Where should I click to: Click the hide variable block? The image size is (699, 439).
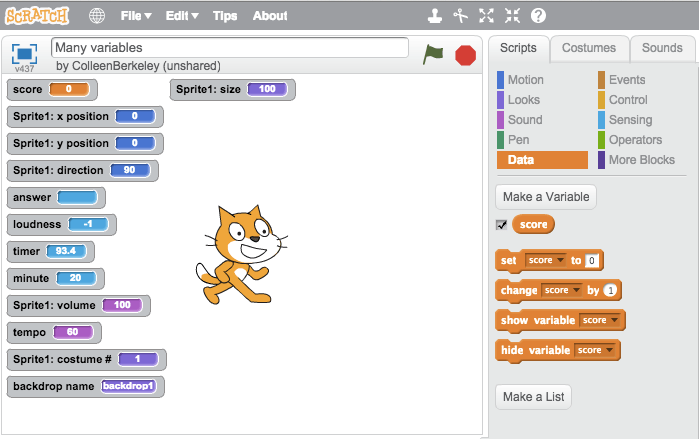558,351
